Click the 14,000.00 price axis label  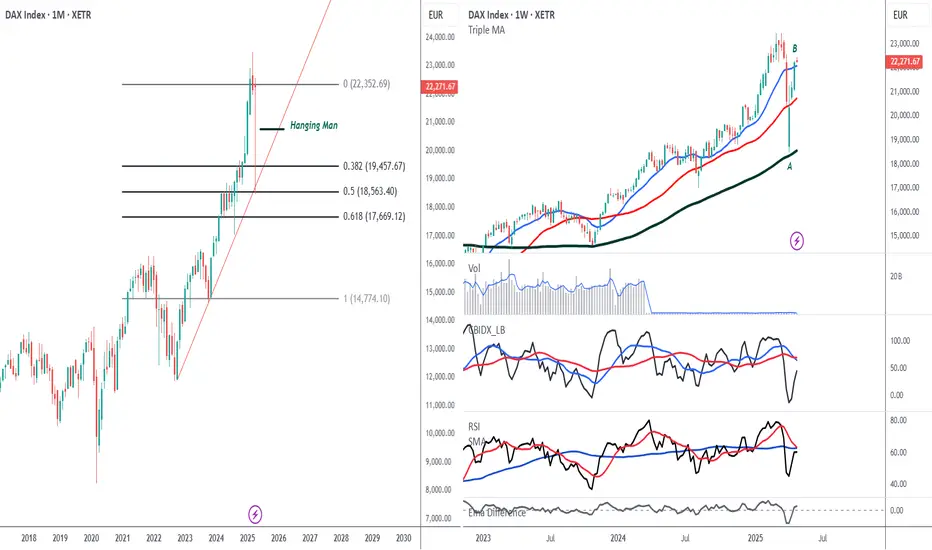[440, 320]
